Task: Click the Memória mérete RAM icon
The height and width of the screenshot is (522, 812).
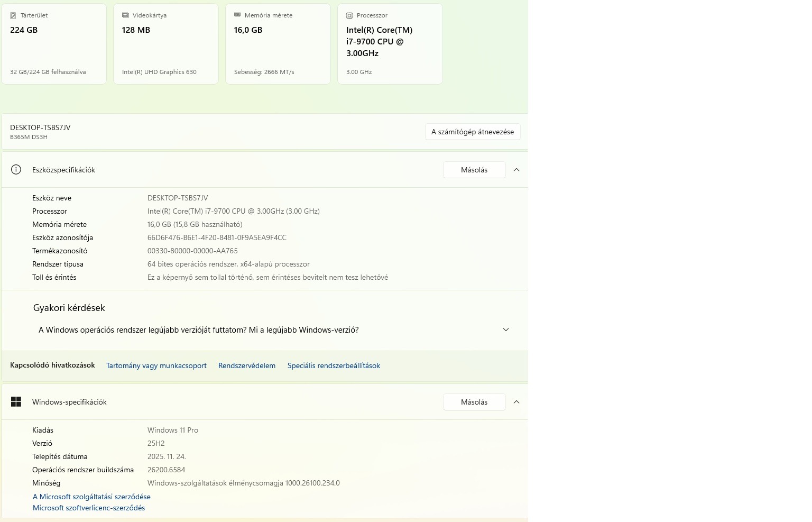Action: 237,15
